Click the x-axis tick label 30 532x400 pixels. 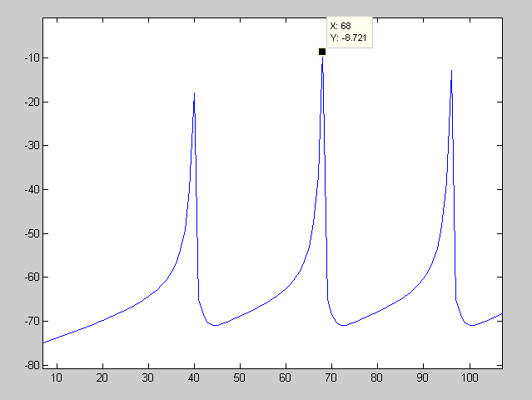point(148,377)
